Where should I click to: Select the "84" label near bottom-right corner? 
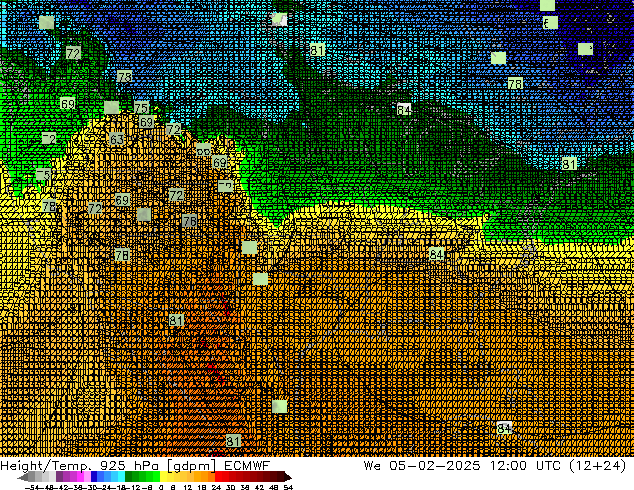(x=504, y=428)
